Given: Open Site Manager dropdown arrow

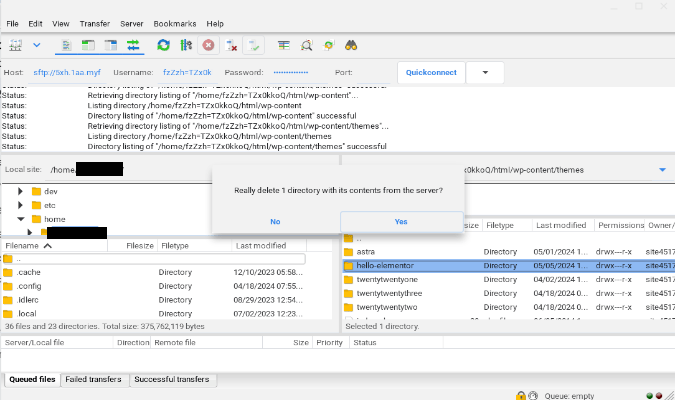Looking at the screenshot, I should point(37,45).
